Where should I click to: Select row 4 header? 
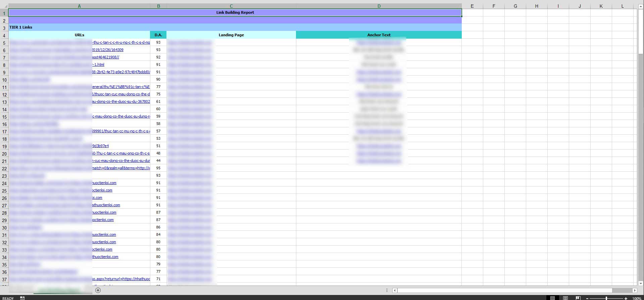[x=4, y=35]
